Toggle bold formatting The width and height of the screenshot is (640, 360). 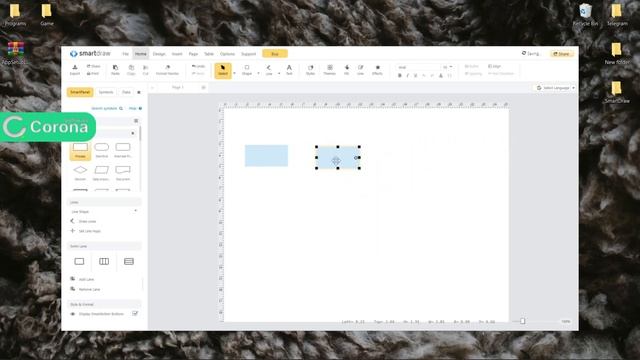point(400,76)
